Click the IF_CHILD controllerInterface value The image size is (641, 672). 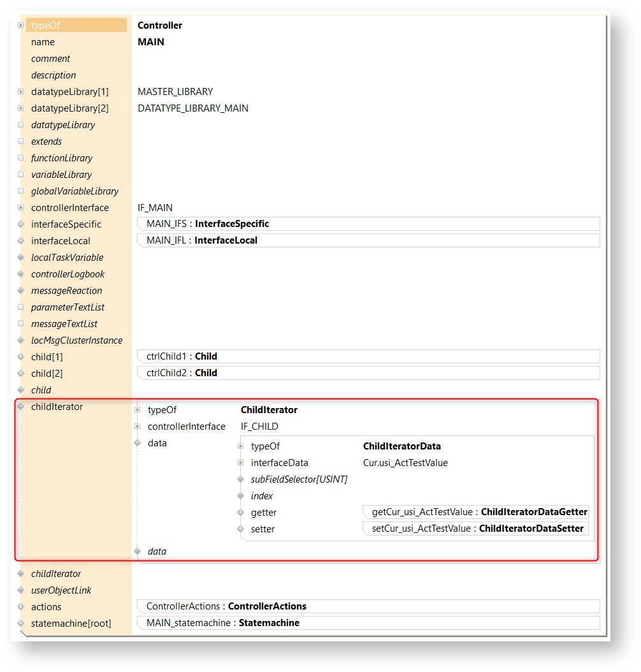(x=259, y=427)
